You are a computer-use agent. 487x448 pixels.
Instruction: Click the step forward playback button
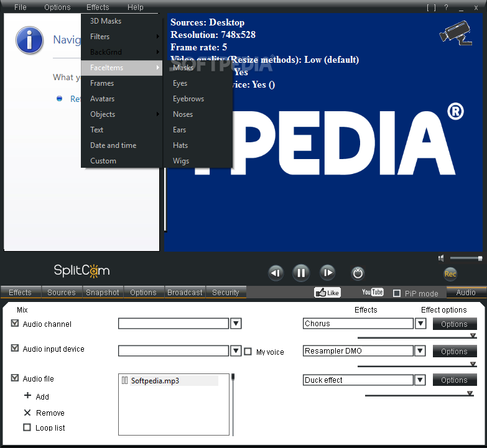point(328,273)
